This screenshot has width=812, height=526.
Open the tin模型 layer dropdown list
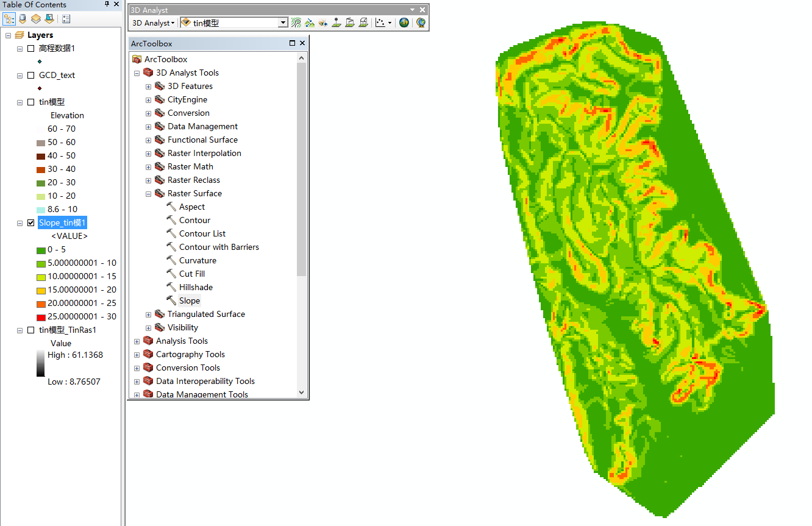283,23
